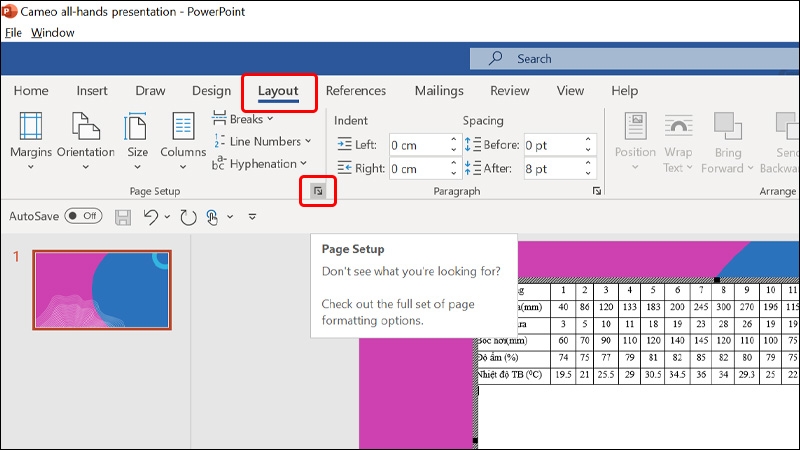Open the page Size menu

(137, 141)
